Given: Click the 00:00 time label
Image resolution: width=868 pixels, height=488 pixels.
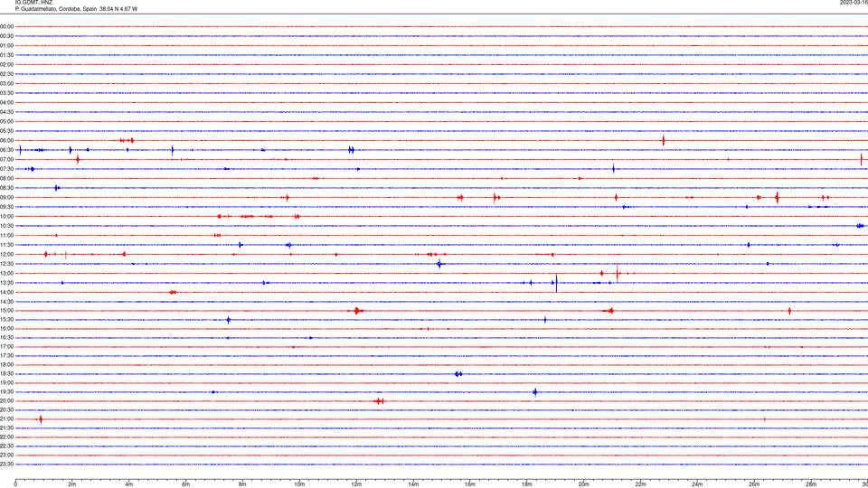Looking at the screenshot, I should pos(6,26).
